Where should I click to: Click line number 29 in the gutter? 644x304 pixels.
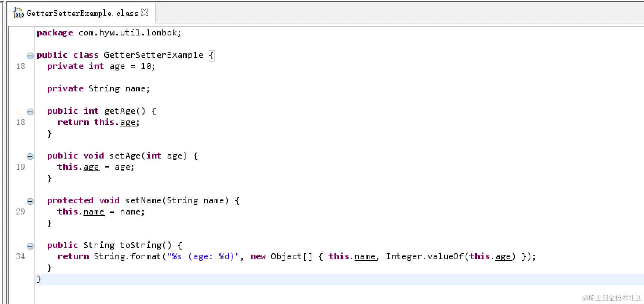[20, 212]
